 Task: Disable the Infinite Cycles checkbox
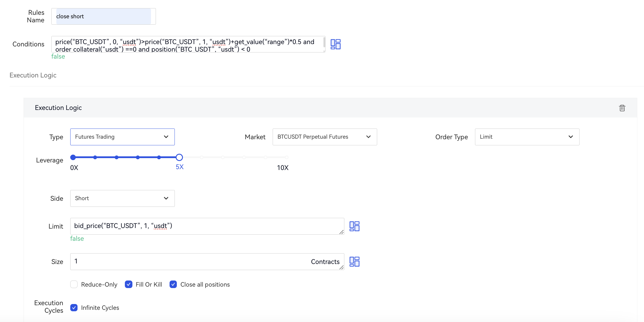[74, 307]
